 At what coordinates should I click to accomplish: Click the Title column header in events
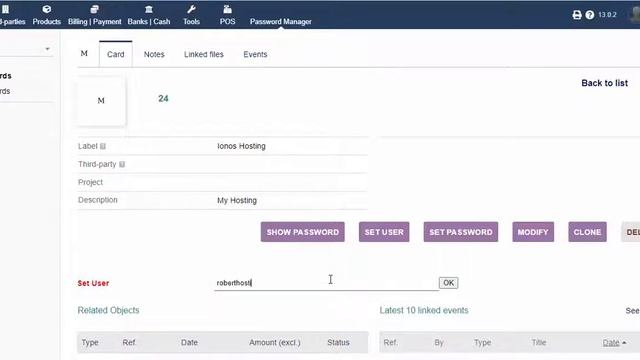pyautogui.click(x=538, y=342)
